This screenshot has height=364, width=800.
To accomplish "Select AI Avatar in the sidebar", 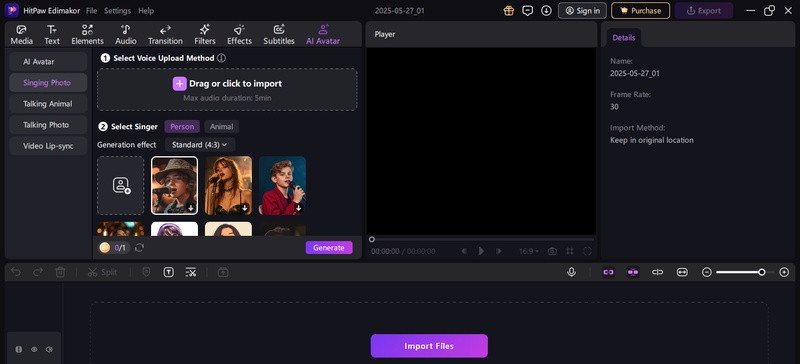I will pyautogui.click(x=48, y=61).
